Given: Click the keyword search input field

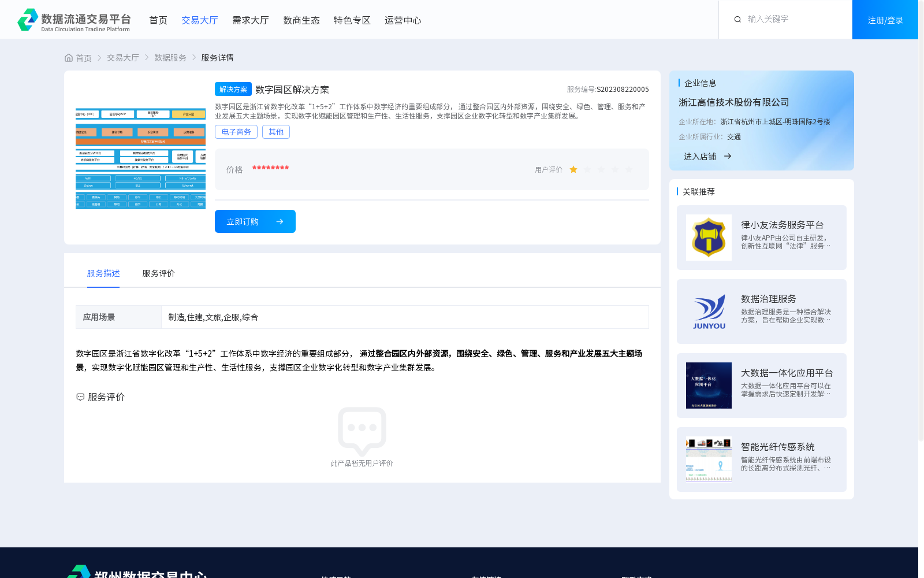Looking at the screenshot, I should click(785, 19).
